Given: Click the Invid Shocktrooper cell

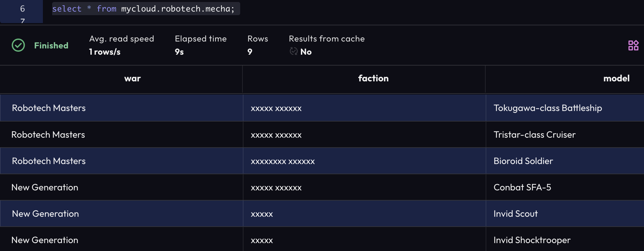Looking at the screenshot, I should click(x=532, y=240).
